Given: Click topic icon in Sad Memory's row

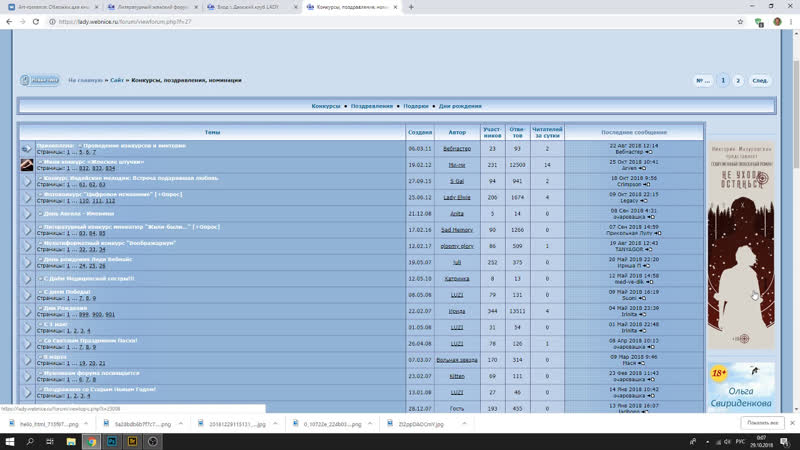Looking at the screenshot, I should 27,230.
